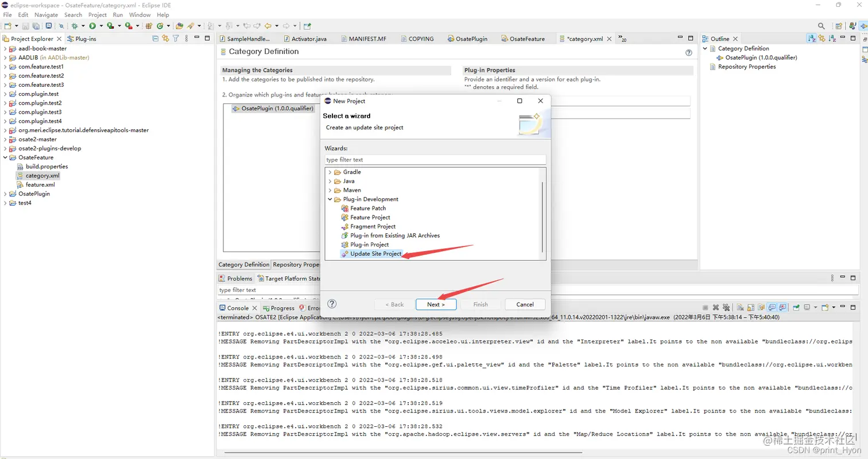
Task: Click the Coverage launch toolbar icon
Action: click(x=110, y=26)
